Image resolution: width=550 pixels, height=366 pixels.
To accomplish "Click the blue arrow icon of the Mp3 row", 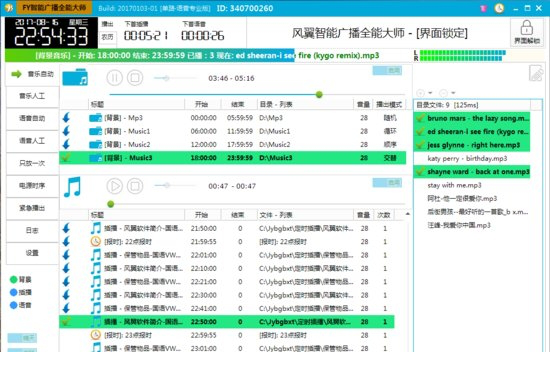I will coord(66,118).
